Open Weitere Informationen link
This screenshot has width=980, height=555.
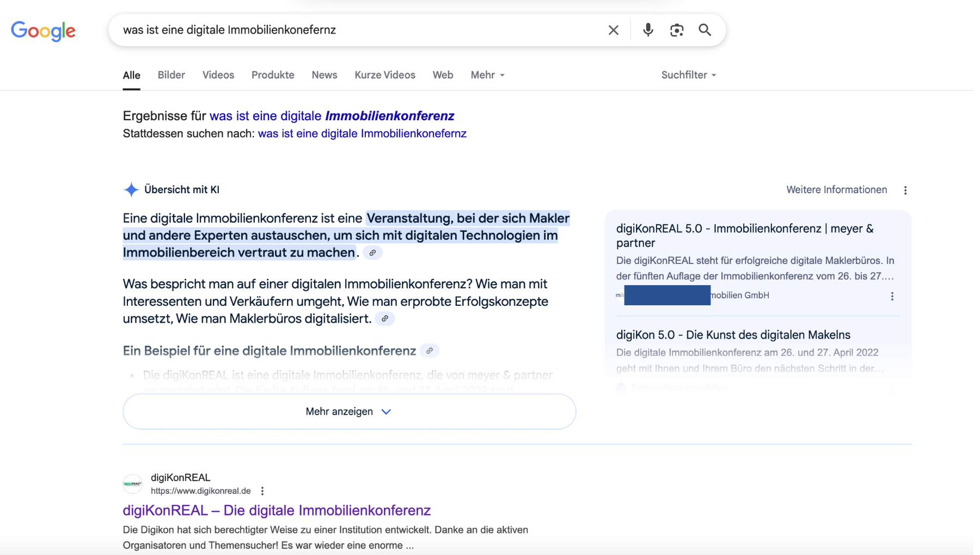click(836, 190)
